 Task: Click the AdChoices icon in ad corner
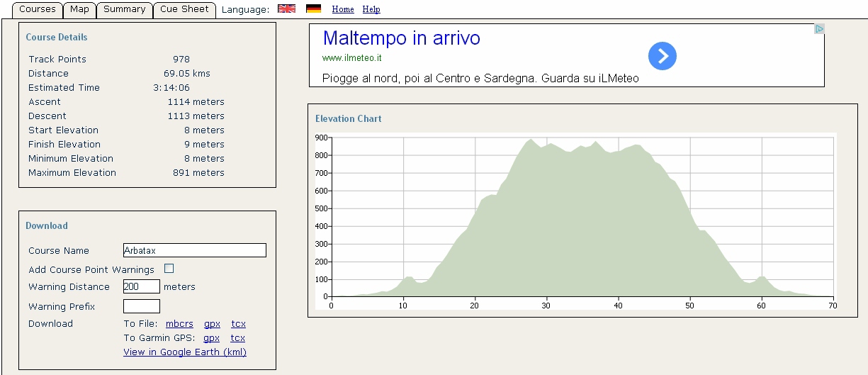click(819, 29)
